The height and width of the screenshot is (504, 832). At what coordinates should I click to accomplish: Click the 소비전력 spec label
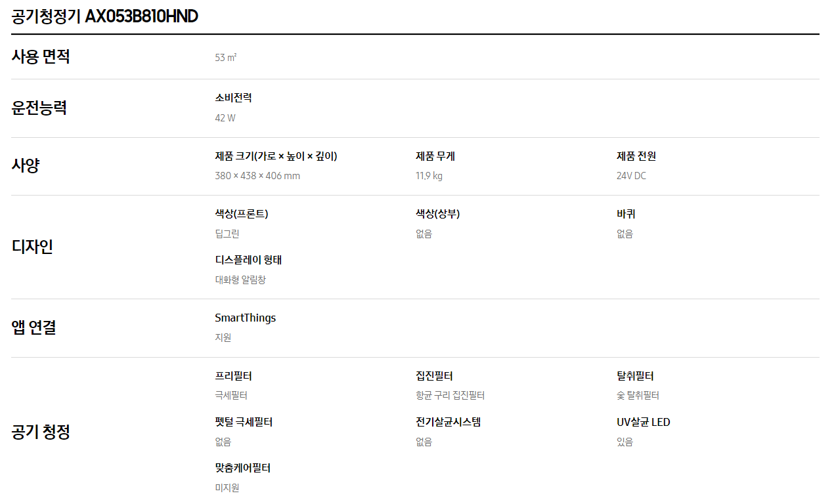click(233, 98)
